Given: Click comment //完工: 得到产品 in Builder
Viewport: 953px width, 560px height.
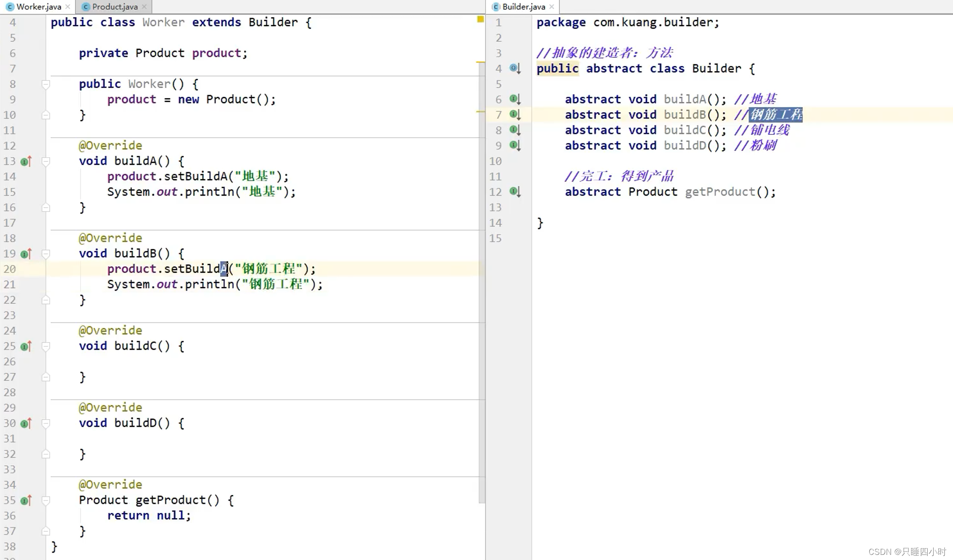Looking at the screenshot, I should [619, 176].
